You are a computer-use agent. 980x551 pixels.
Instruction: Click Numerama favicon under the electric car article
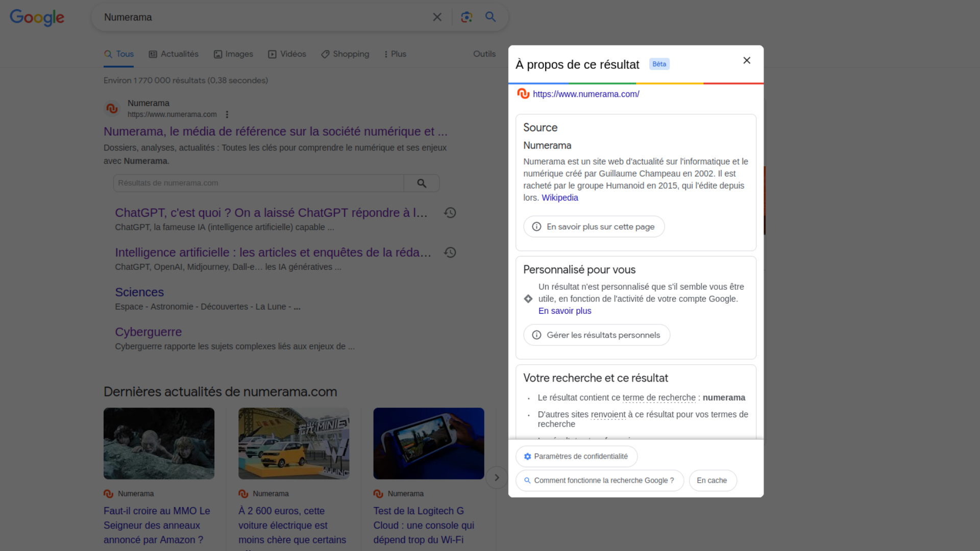click(x=243, y=494)
